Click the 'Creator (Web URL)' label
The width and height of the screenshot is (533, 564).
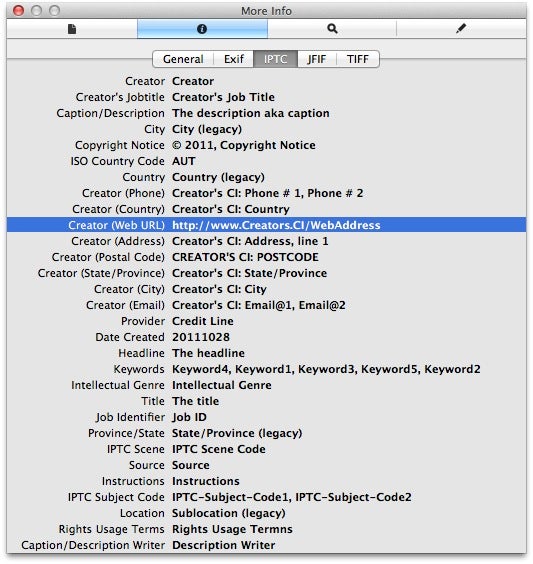pos(117,225)
